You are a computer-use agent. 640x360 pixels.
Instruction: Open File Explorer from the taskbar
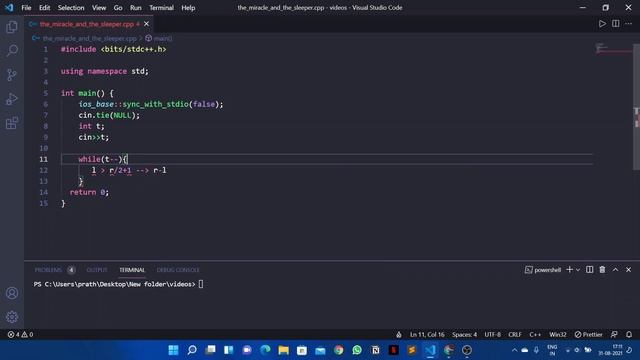click(284, 350)
